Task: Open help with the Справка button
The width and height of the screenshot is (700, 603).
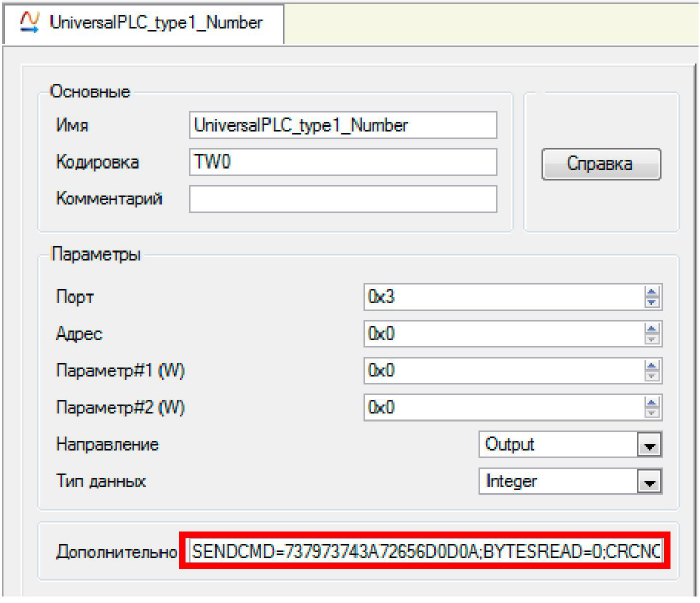Action: 600,164
